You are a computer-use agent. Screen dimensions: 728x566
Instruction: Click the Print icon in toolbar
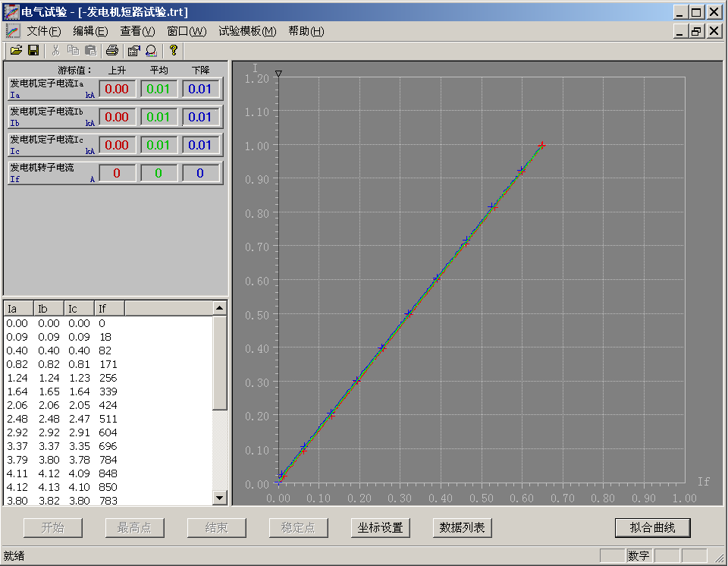tap(112, 51)
